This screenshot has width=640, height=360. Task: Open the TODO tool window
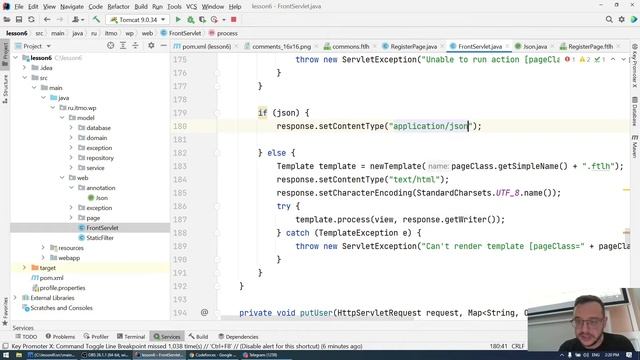coord(26,337)
